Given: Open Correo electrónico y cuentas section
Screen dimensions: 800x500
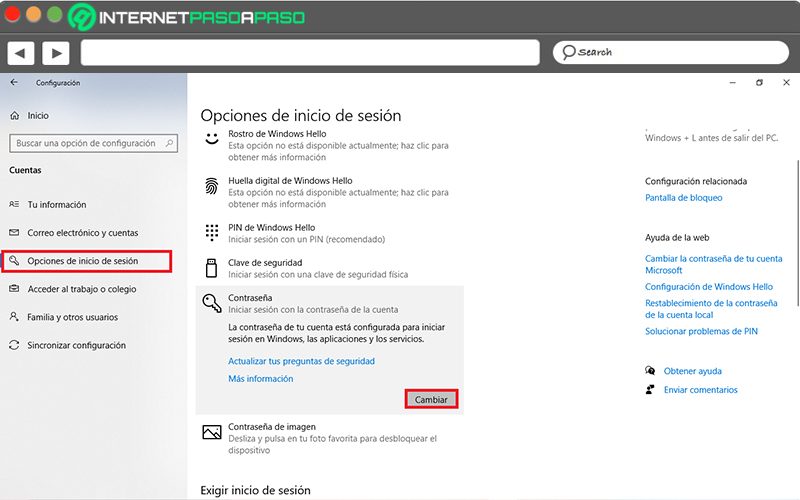Looking at the screenshot, I should (83, 232).
